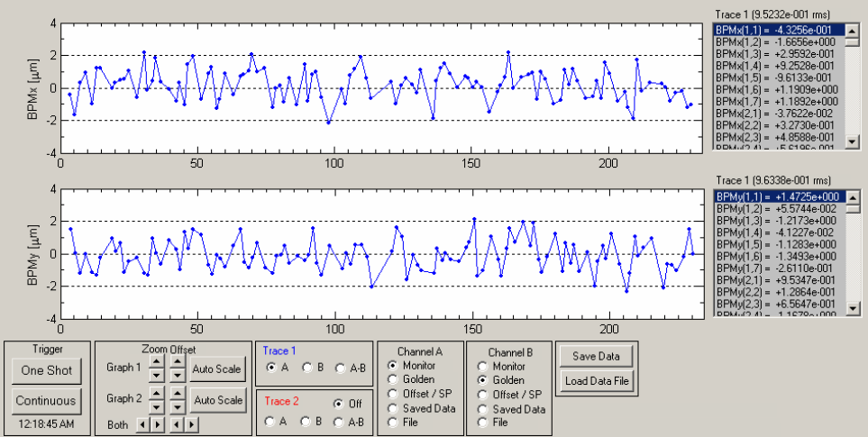
Task: Pick Offset / SP in Channel A
Action: tap(420, 394)
